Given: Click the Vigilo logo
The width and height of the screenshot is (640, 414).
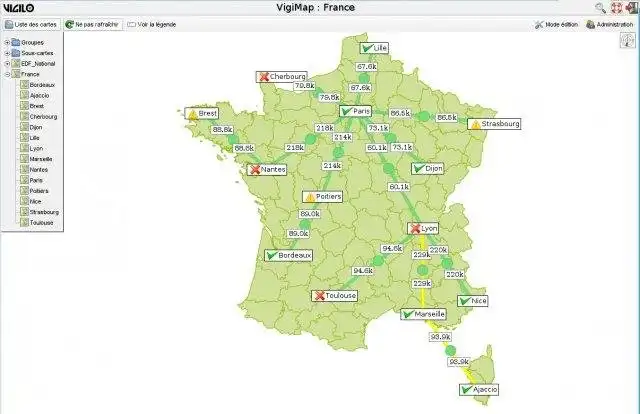Looking at the screenshot, I should (x=18, y=8).
